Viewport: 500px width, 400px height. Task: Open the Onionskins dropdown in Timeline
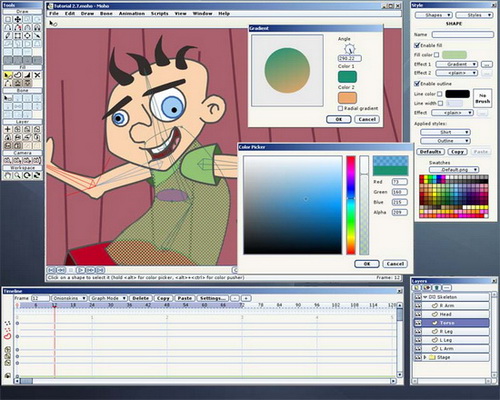tap(69, 298)
